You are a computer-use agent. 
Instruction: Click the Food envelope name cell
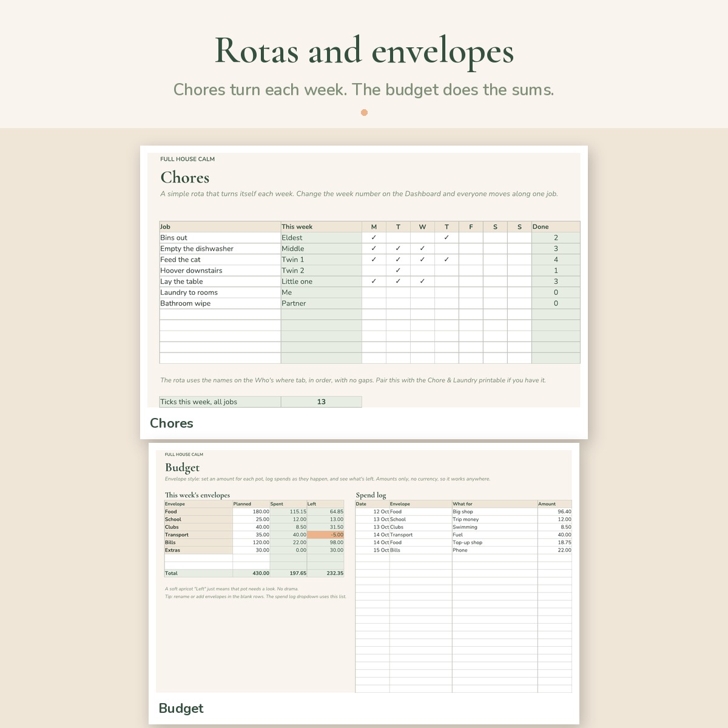[198, 512]
